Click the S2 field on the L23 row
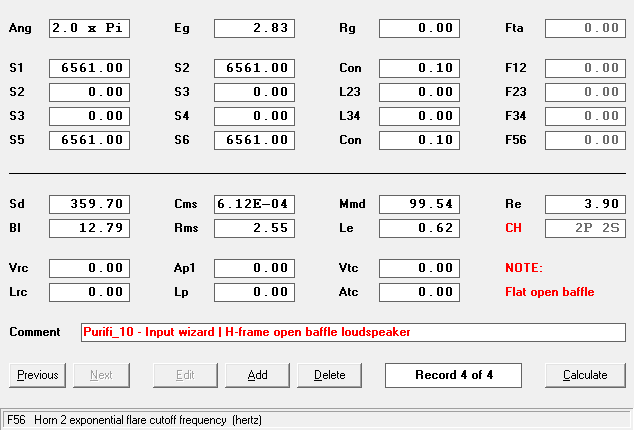Screen dimensions: 634x431 tap(89, 92)
